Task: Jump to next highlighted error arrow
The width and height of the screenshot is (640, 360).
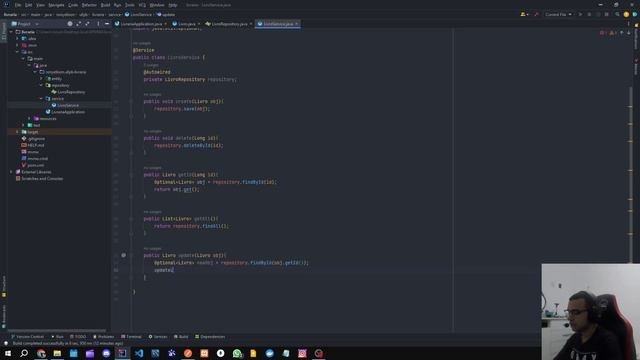Action: click(x=629, y=33)
